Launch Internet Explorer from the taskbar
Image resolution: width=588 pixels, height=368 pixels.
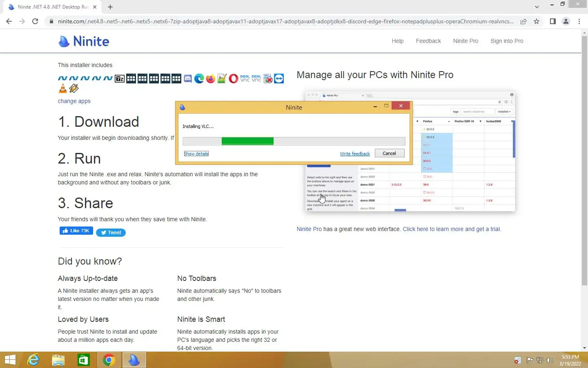point(33,360)
